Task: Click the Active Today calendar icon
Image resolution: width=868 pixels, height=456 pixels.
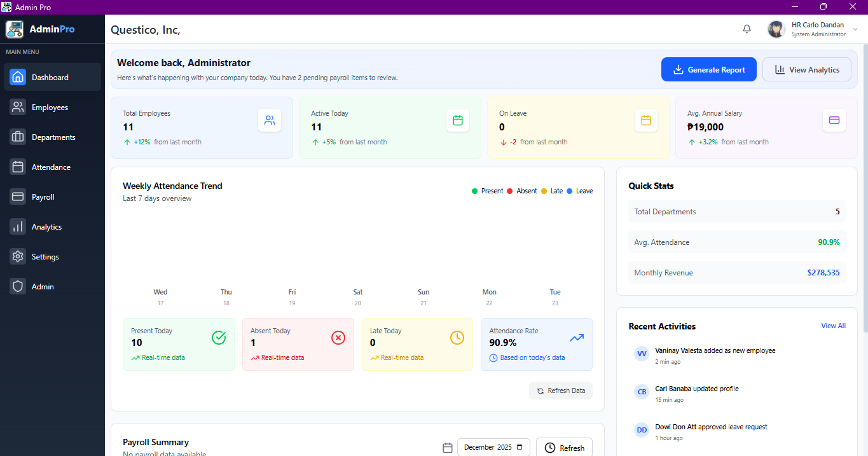Action: 458,120
